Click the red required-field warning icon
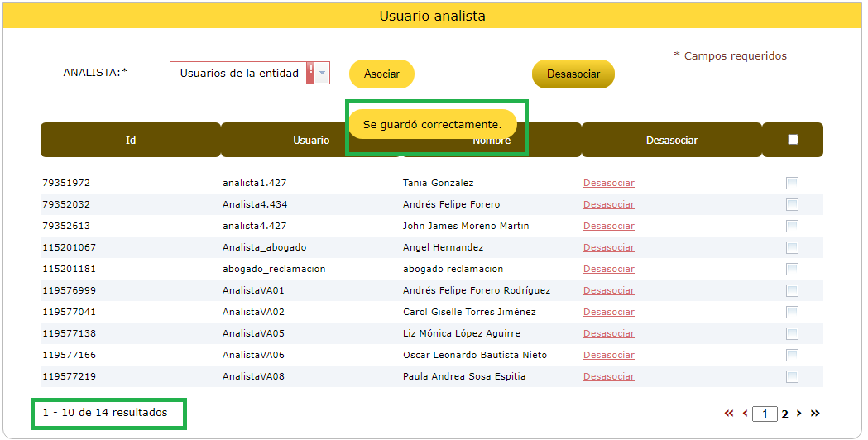The height and width of the screenshot is (440, 868). click(x=311, y=72)
